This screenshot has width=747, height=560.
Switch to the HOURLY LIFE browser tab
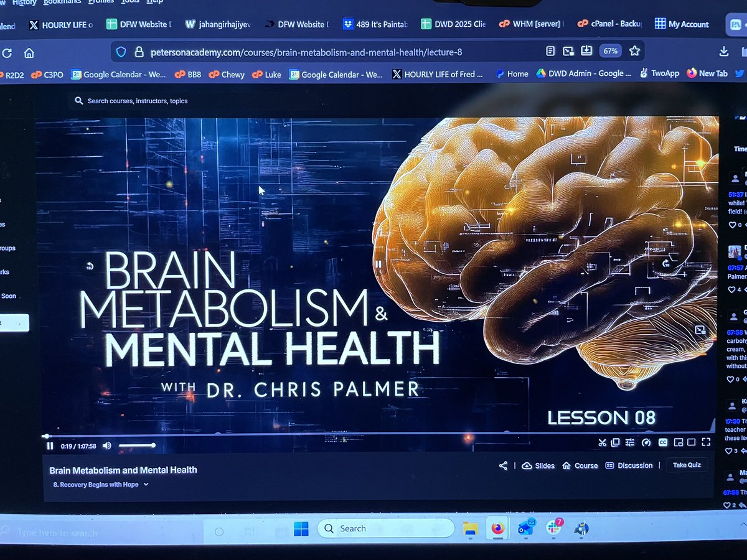61,26
